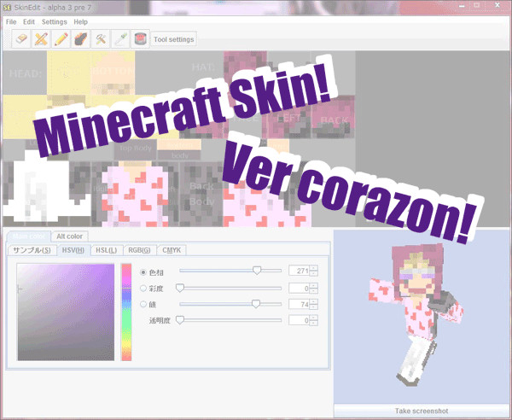
Task: Decrease value with the 74 spinner down arrow
Action: (x=313, y=307)
